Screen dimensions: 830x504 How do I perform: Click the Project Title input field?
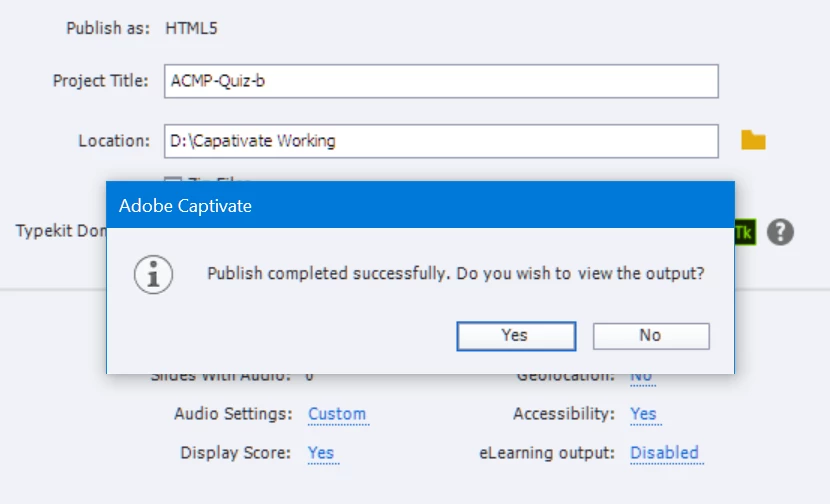[x=441, y=81]
